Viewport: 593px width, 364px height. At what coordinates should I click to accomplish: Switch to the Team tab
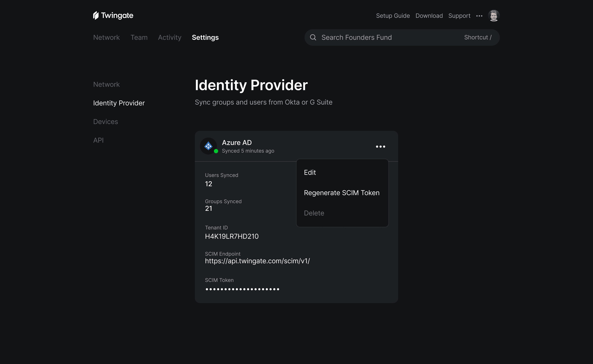point(139,37)
